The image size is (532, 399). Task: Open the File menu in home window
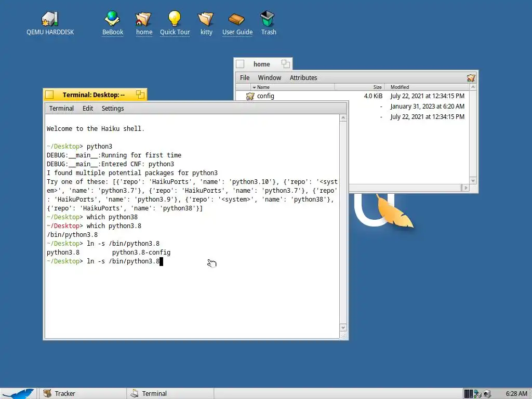pos(245,78)
